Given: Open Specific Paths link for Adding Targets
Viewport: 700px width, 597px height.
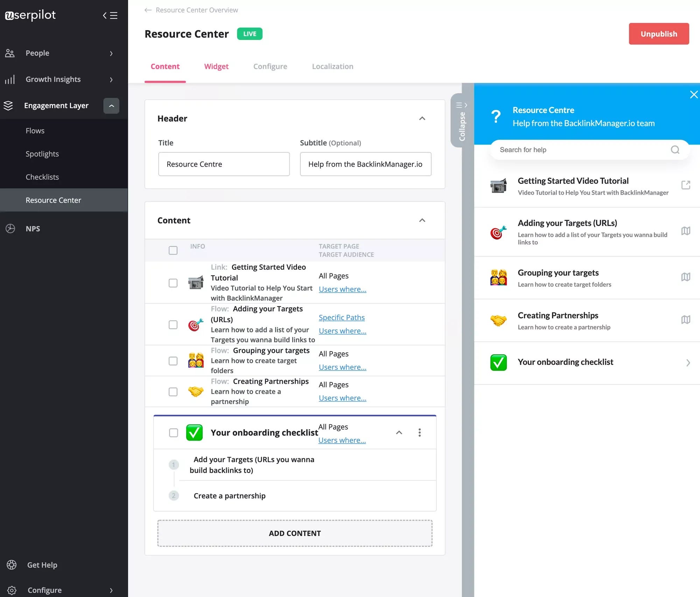Looking at the screenshot, I should [x=341, y=318].
